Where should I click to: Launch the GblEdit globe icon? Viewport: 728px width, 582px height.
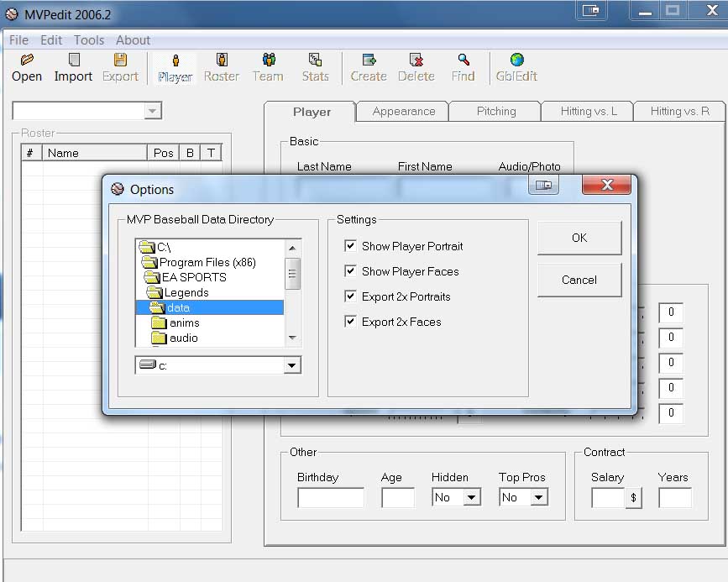coord(516,60)
